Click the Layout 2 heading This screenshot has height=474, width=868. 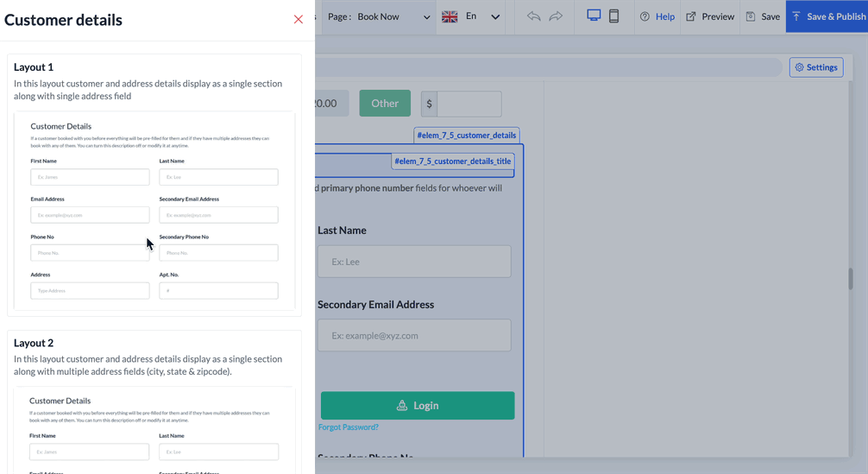click(34, 343)
